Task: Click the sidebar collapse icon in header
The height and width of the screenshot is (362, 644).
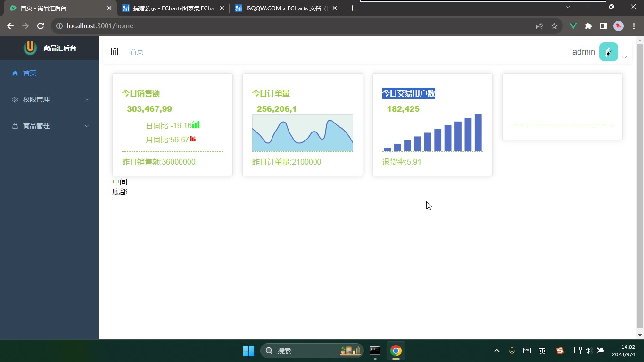Action: 115,51
